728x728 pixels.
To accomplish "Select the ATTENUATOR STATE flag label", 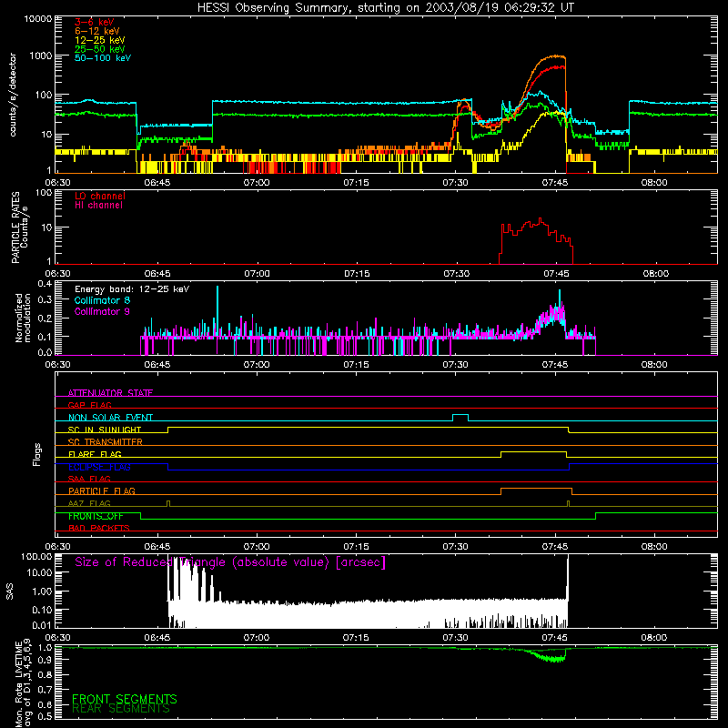I will tap(110, 393).
